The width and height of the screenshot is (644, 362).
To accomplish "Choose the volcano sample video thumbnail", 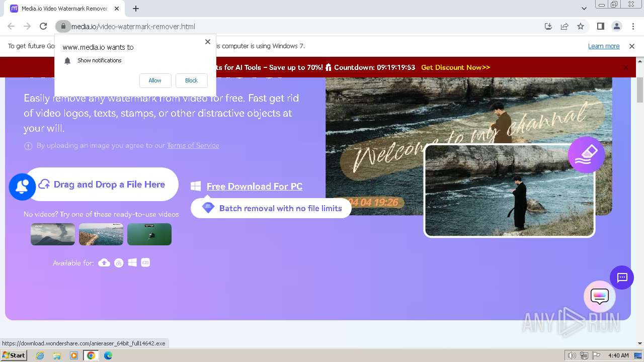I will point(53,234).
